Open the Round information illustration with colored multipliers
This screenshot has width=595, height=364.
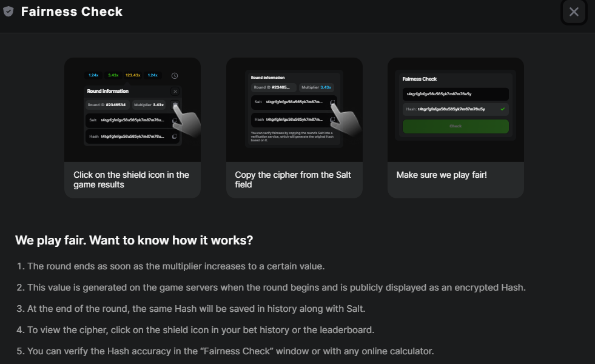pos(132,110)
